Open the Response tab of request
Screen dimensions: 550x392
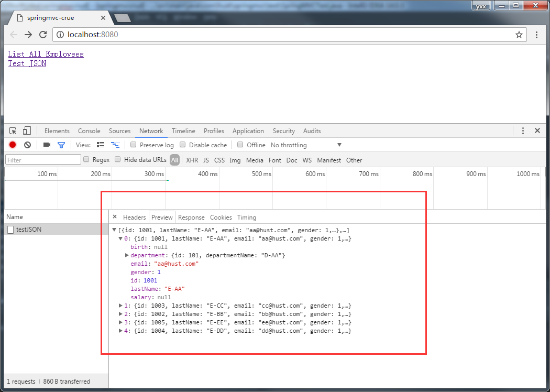click(x=191, y=217)
